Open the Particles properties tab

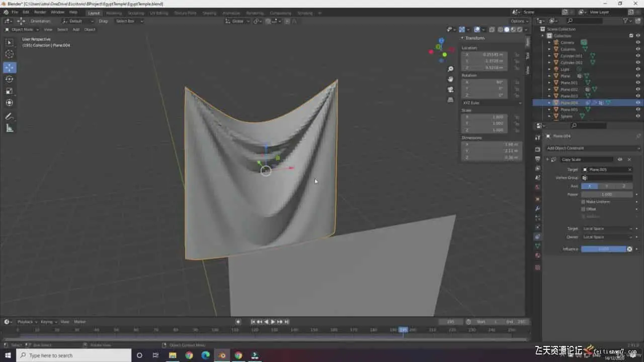point(537,218)
